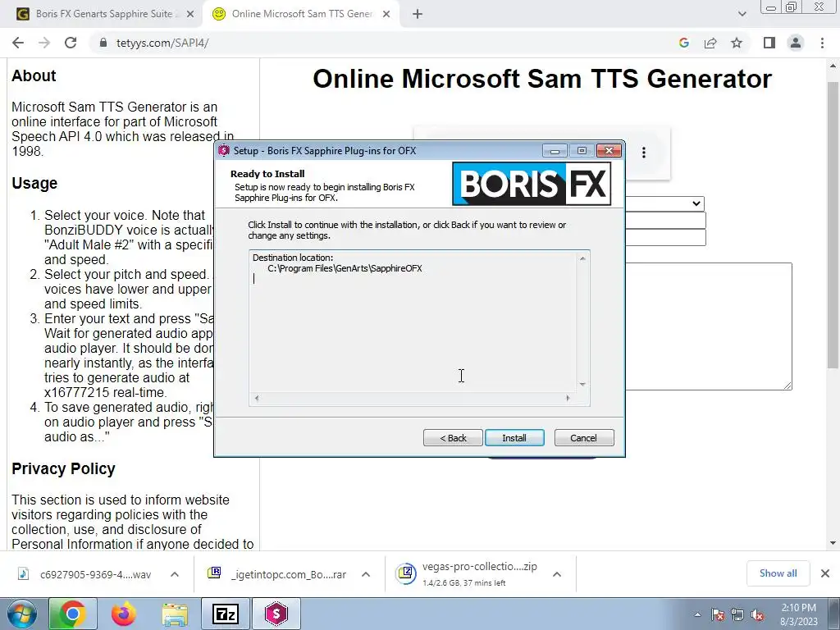Switch to Boris FX Genarts Sapphire Suite tab

point(103,14)
